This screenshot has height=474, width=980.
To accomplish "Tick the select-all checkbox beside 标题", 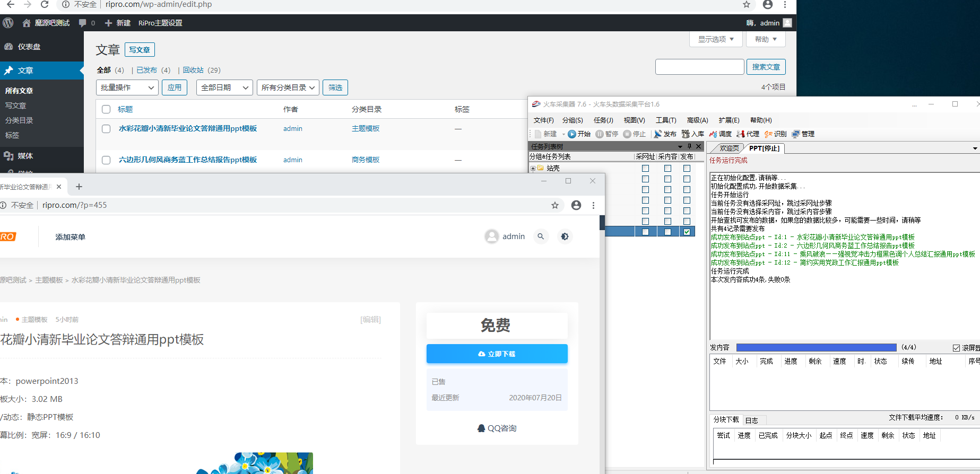I will [106, 109].
